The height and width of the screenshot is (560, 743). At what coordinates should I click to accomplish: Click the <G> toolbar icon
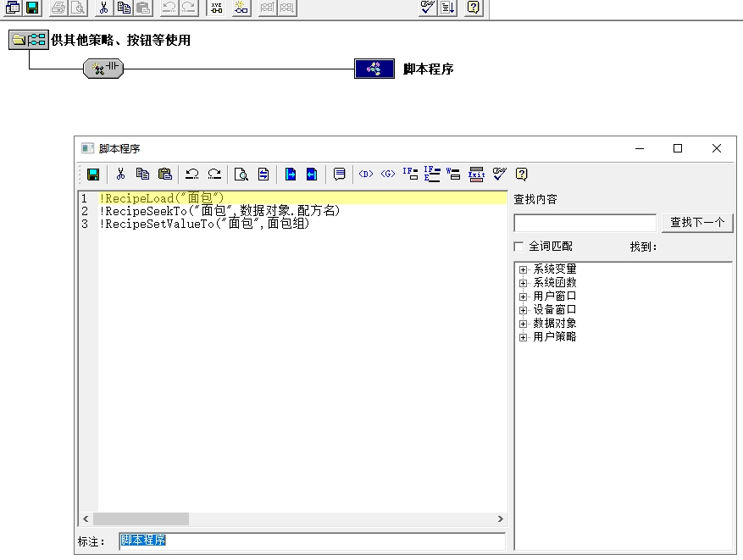(388, 174)
